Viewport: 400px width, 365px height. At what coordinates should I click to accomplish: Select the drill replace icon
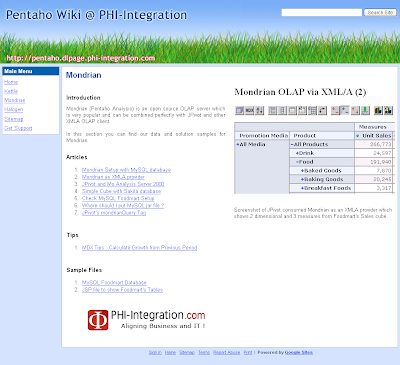pyautogui.click(x=355, y=110)
